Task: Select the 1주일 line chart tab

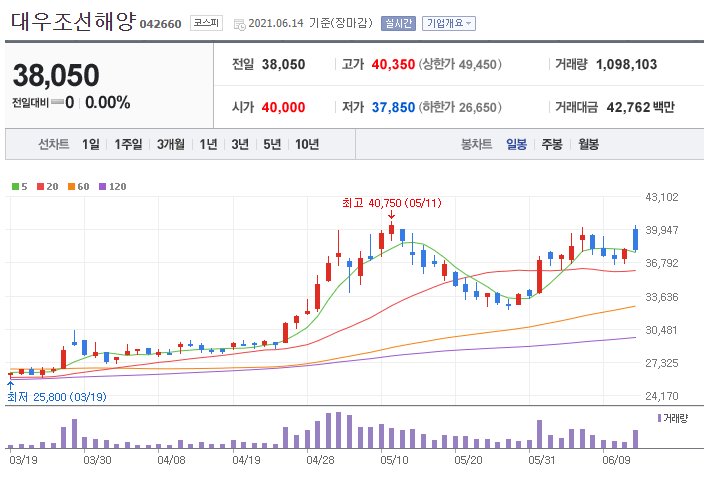Action: coord(128,144)
